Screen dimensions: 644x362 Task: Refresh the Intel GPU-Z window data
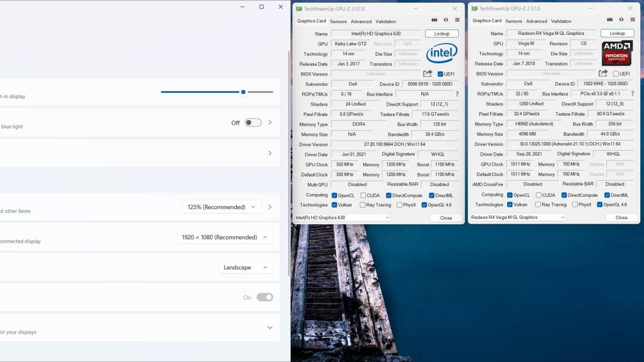446,20
